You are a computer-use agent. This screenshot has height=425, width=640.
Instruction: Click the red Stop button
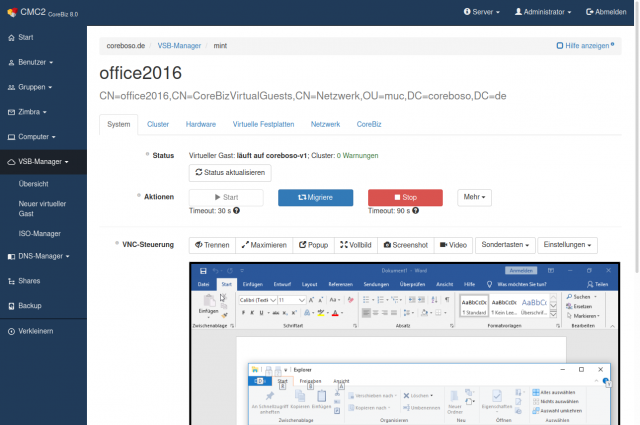pyautogui.click(x=405, y=198)
